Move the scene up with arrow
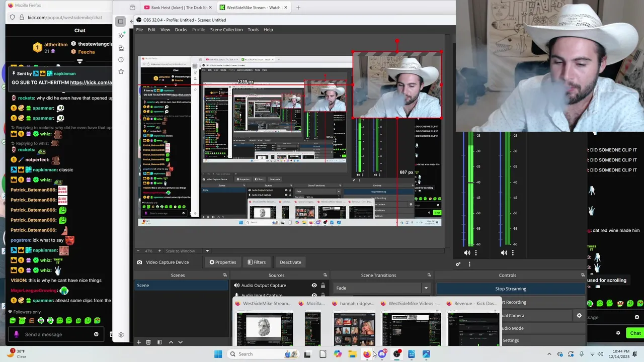 [x=171, y=342]
